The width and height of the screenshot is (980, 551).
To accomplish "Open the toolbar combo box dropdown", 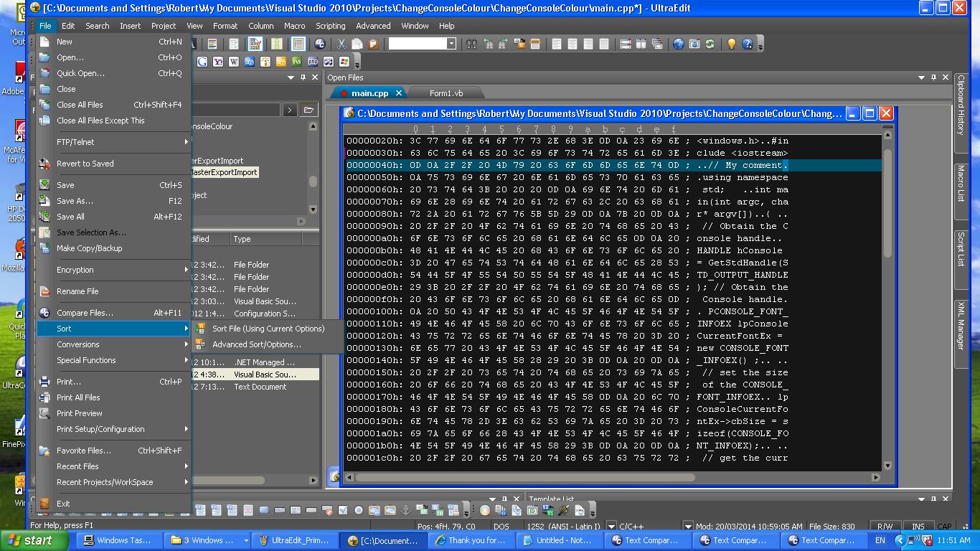I will click(x=451, y=44).
